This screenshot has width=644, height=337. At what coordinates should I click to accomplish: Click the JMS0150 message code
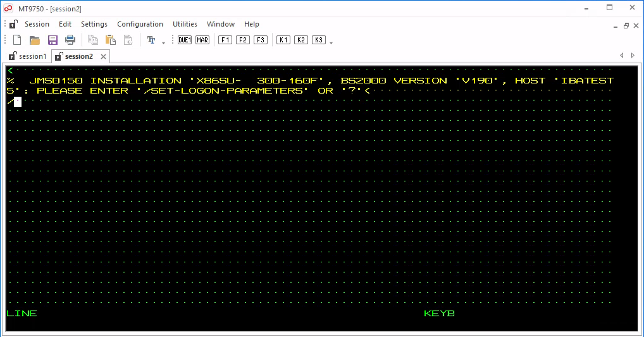[x=56, y=80]
